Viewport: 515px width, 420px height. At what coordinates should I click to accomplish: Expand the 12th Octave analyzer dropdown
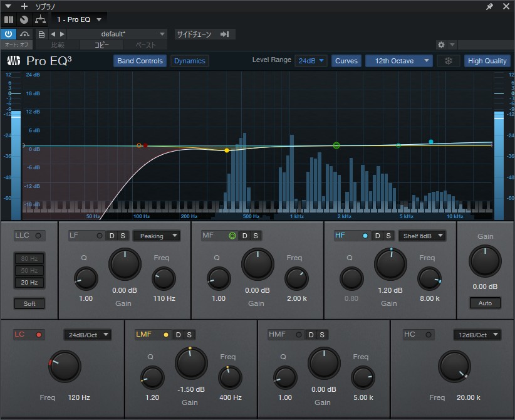click(398, 61)
